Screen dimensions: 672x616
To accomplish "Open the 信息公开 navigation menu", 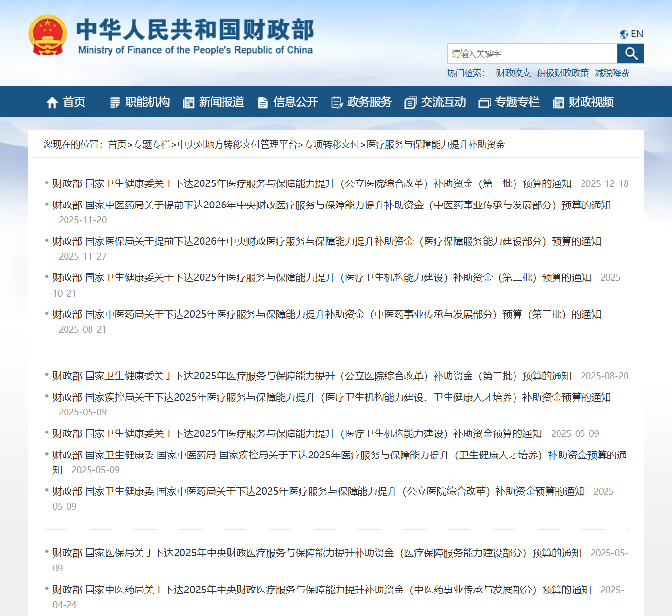I will click(x=295, y=102).
